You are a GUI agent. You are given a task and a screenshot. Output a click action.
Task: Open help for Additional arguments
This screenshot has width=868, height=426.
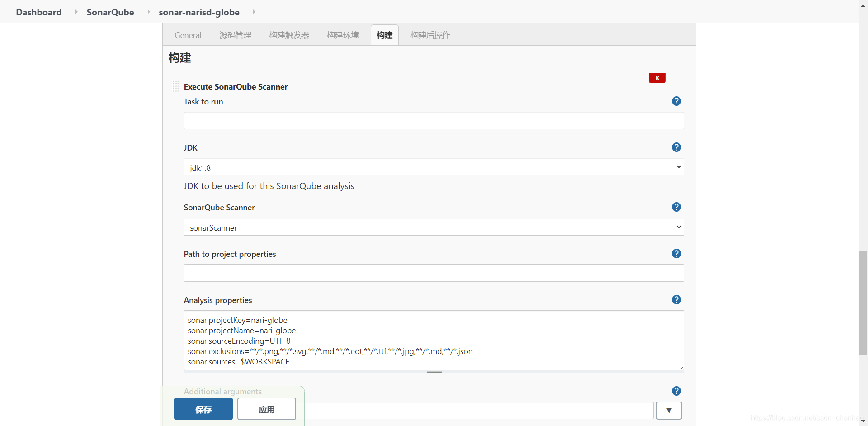pyautogui.click(x=676, y=391)
